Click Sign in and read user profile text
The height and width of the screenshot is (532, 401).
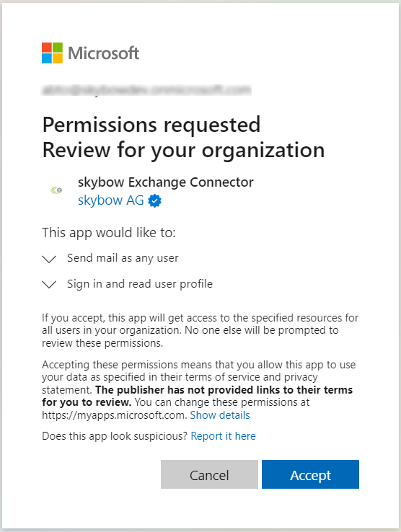[140, 283]
